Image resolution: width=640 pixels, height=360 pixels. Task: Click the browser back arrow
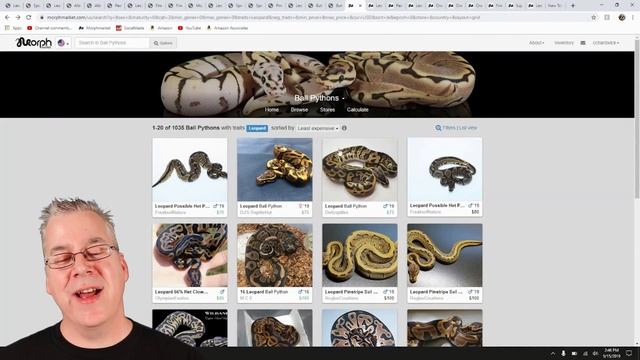tap(7, 18)
